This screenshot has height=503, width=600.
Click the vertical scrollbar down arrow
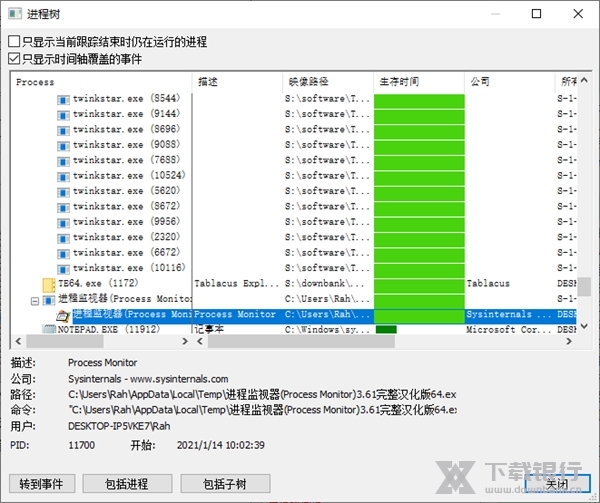(584, 326)
